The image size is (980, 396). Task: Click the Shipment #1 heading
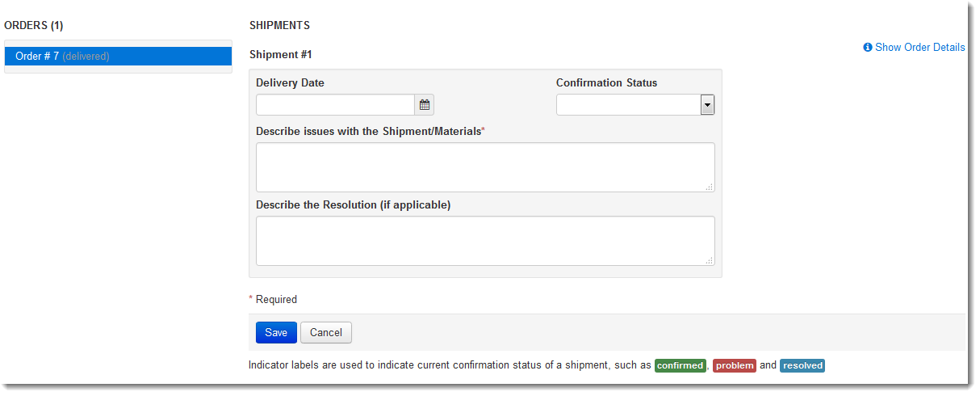click(280, 55)
